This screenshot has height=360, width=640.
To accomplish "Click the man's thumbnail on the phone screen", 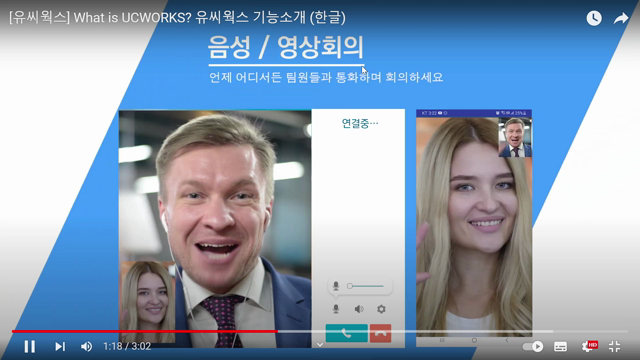I will pyautogui.click(x=515, y=137).
